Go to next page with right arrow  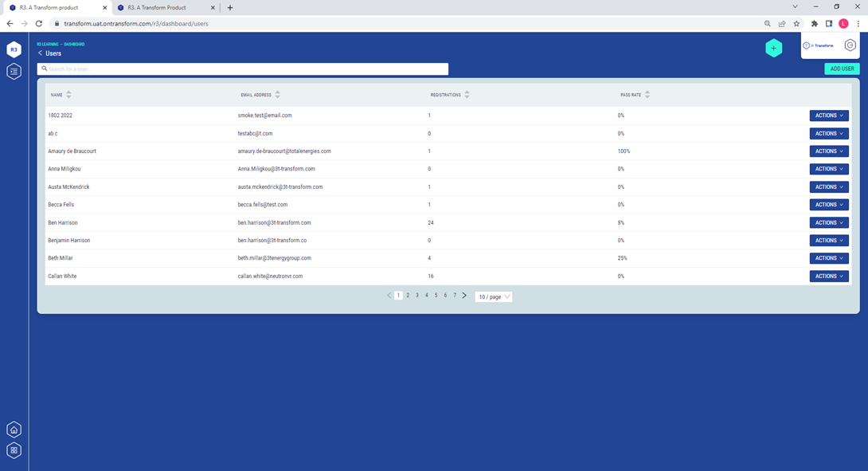(465, 296)
